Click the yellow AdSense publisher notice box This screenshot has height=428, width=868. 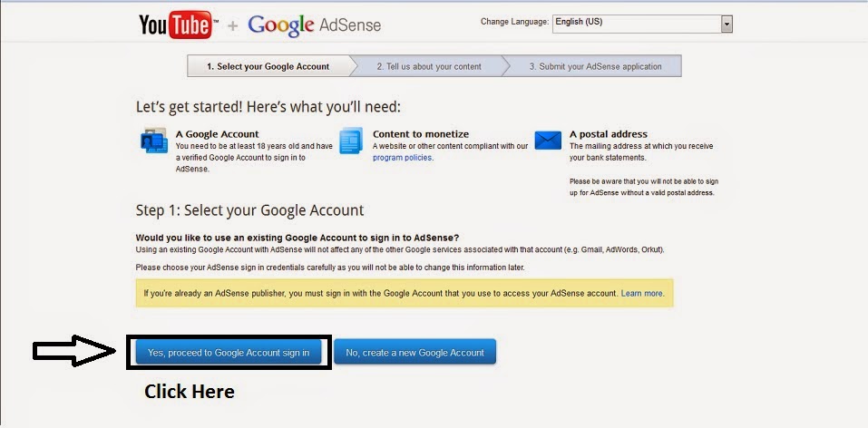(405, 293)
